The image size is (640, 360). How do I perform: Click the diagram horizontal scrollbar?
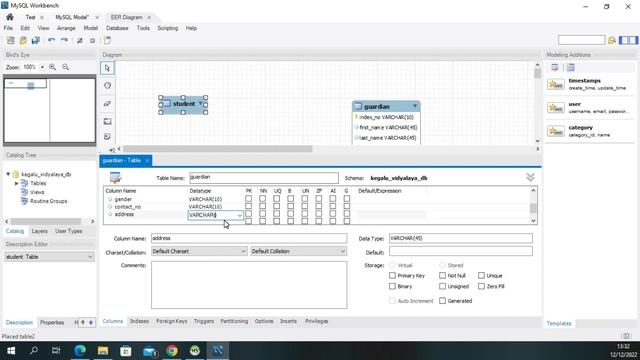point(218,149)
